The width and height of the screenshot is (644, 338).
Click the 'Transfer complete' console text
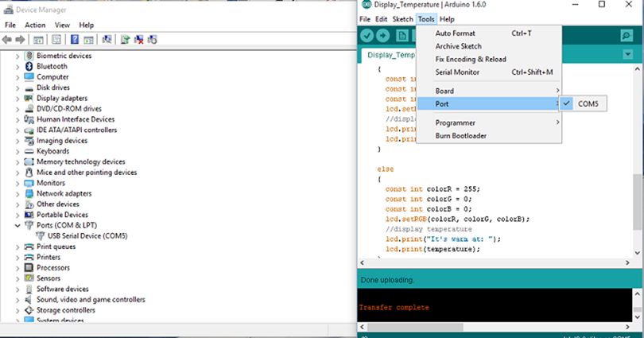click(x=394, y=307)
